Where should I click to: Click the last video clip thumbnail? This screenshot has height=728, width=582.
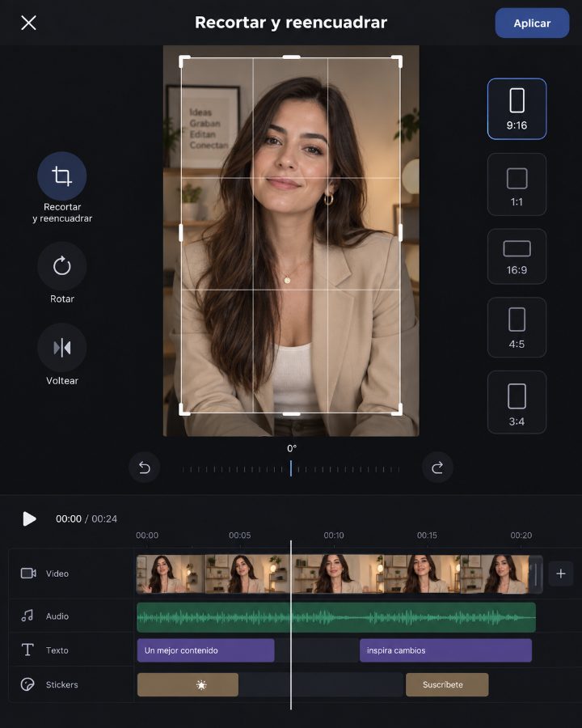tap(494, 574)
